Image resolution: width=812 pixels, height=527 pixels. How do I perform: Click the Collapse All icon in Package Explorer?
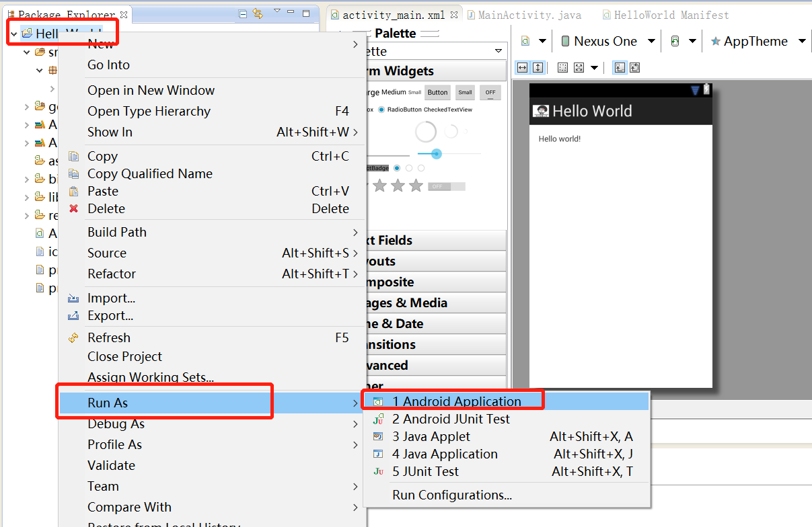(242, 13)
